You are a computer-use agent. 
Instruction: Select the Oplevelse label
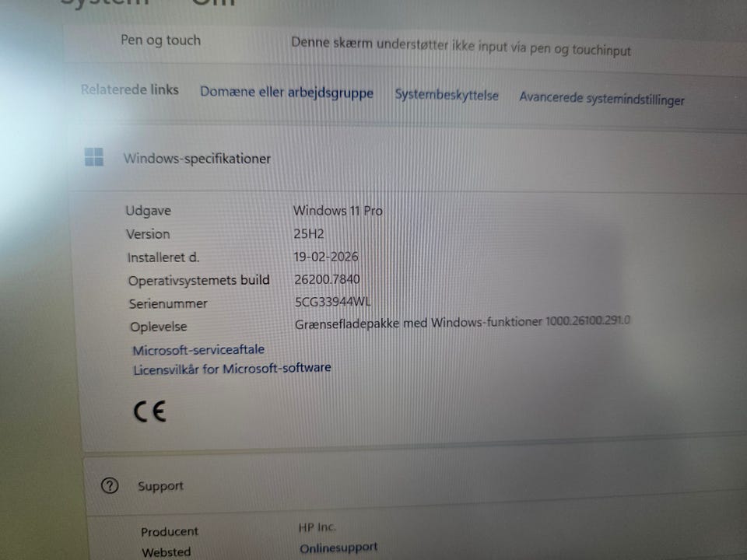point(158,327)
